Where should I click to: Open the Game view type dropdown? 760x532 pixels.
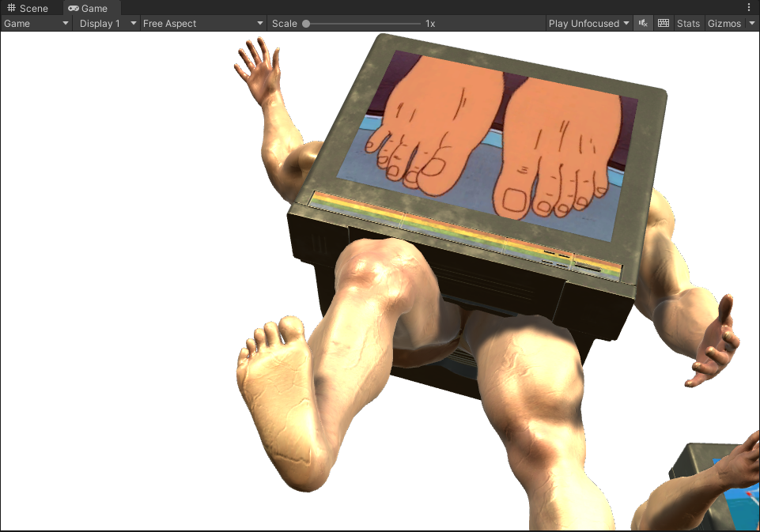point(36,24)
